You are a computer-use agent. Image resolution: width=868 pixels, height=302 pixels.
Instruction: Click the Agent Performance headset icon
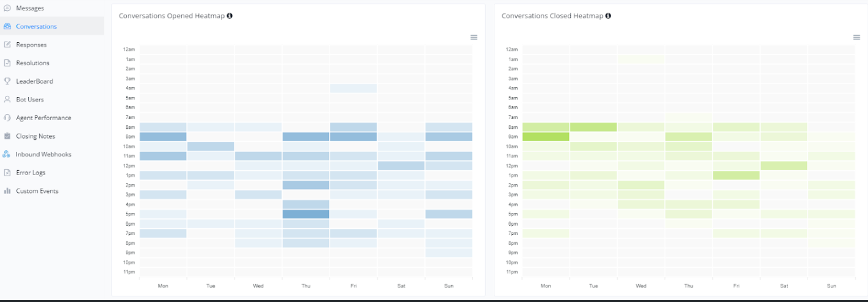coord(7,118)
